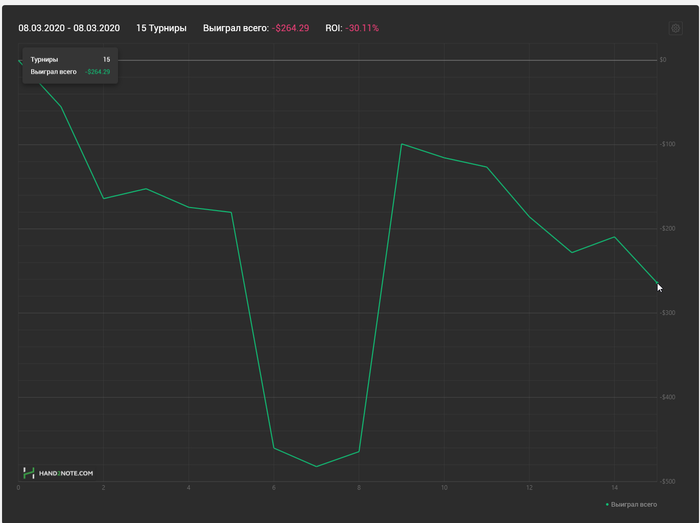Click the tooltip 'Выиграл всего' -$264.29 row

(x=70, y=72)
